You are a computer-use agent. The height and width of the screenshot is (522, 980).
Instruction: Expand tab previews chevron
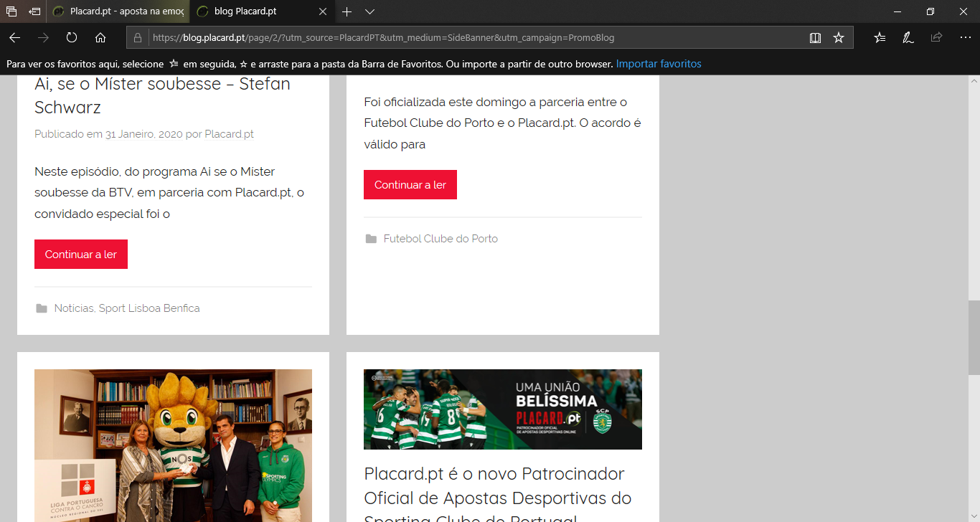tap(369, 11)
